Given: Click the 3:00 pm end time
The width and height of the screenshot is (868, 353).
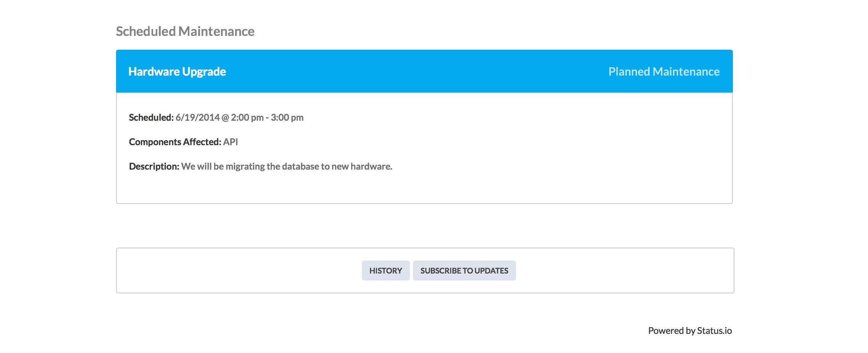Looking at the screenshot, I should pyautogui.click(x=287, y=117).
